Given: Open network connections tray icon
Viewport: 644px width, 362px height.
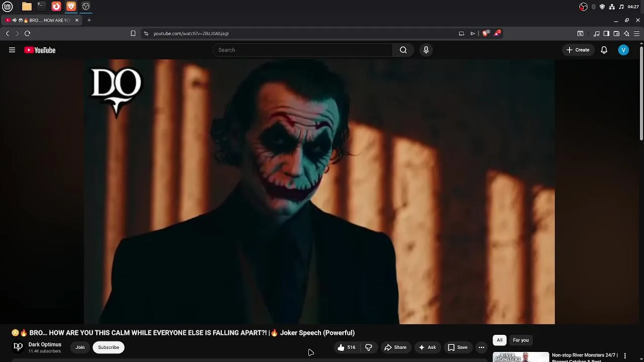Looking at the screenshot, I should [612, 7].
